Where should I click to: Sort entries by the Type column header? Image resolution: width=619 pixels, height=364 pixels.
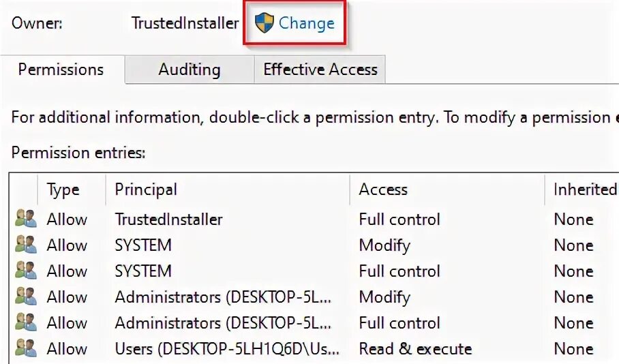click(72, 189)
